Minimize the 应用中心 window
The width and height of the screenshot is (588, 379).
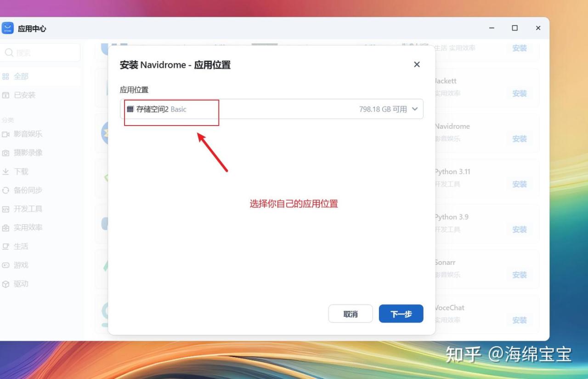[492, 28]
